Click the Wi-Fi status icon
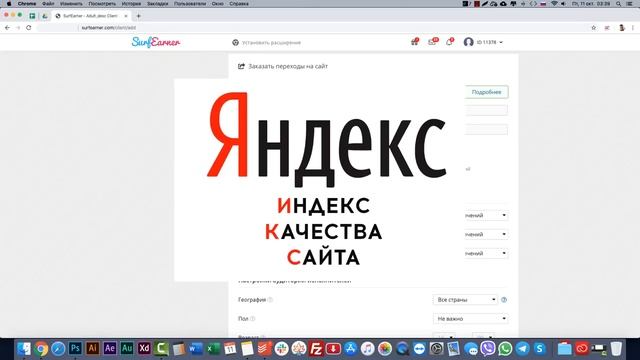This screenshot has width=640, height=360. (x=554, y=4)
